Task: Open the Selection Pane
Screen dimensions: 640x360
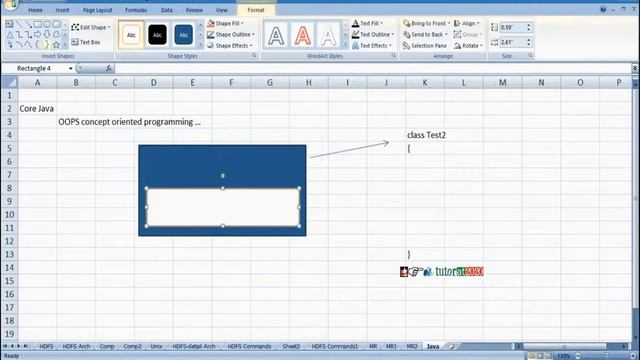Action: 424,46
